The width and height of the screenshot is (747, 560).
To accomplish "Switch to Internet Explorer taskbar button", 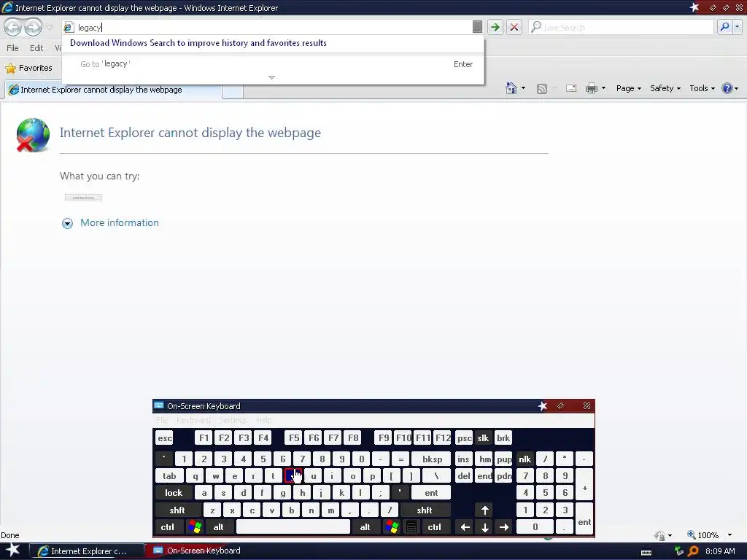I will click(x=88, y=551).
